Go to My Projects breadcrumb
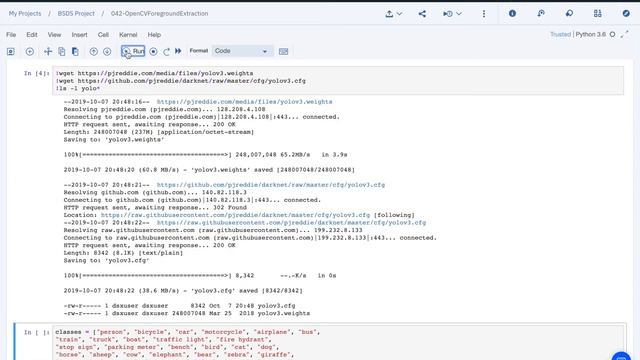Screen dimensions: 640x360 [x=25, y=13]
